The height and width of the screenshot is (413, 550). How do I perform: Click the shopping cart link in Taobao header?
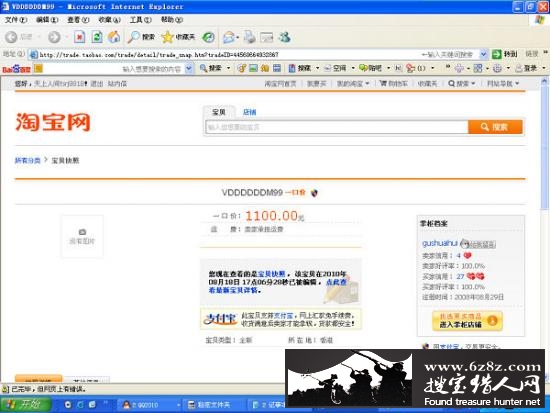coord(394,84)
